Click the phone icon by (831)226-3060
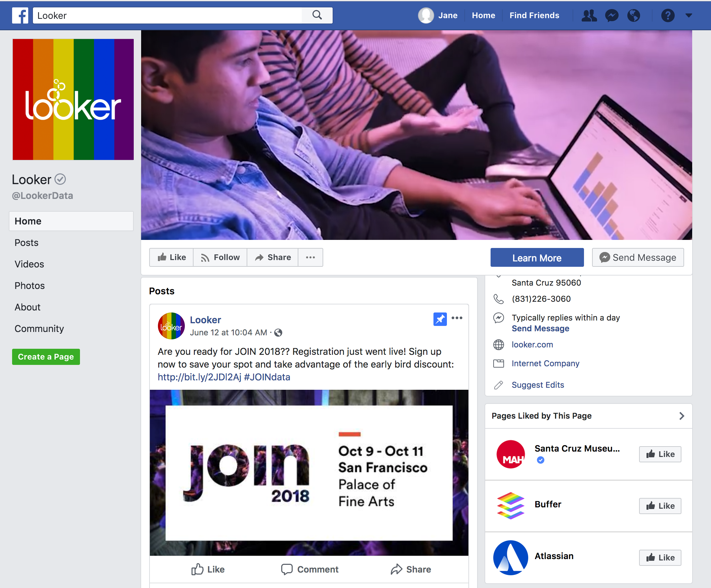 499,299
